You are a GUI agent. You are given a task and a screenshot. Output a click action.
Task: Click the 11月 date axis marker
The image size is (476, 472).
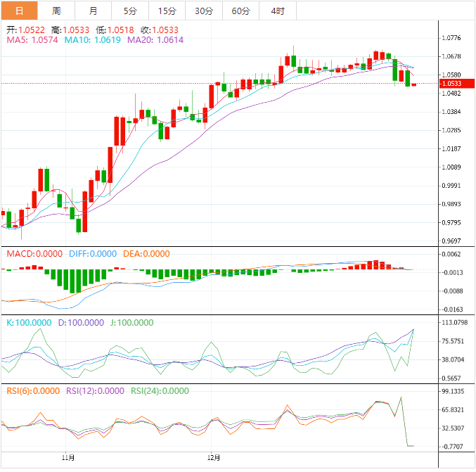[68, 457]
